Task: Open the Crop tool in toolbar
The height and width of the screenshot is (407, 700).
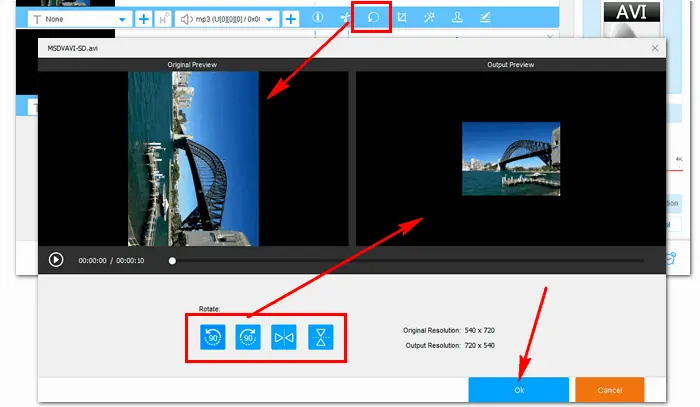Action: click(401, 18)
